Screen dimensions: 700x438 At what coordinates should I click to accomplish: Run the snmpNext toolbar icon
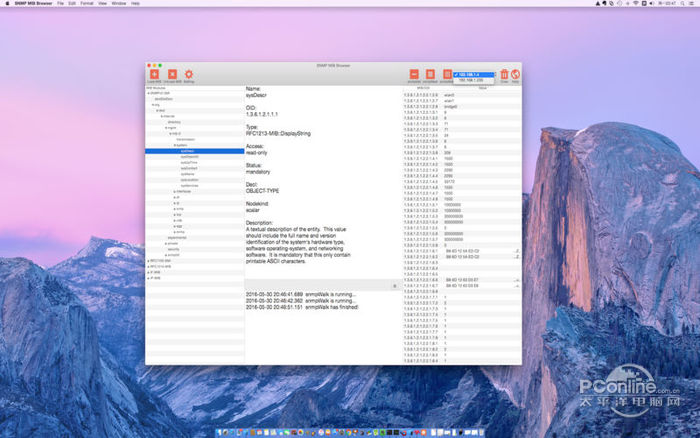430,74
